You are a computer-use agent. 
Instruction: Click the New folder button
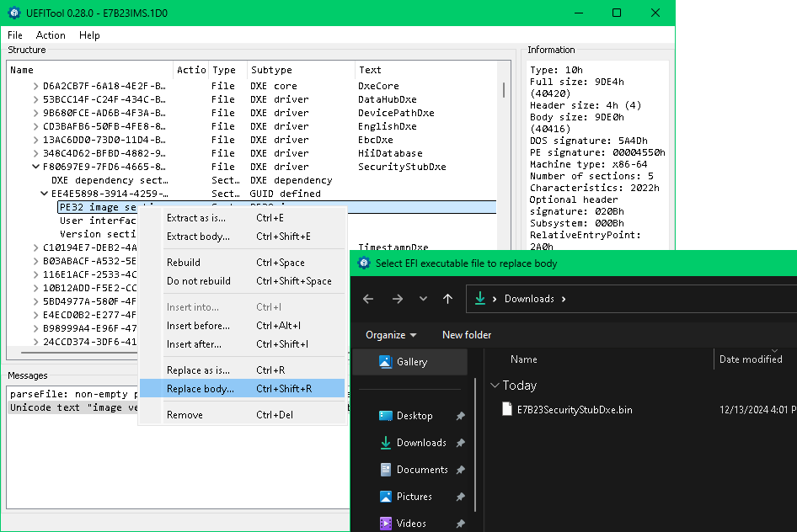coord(467,335)
